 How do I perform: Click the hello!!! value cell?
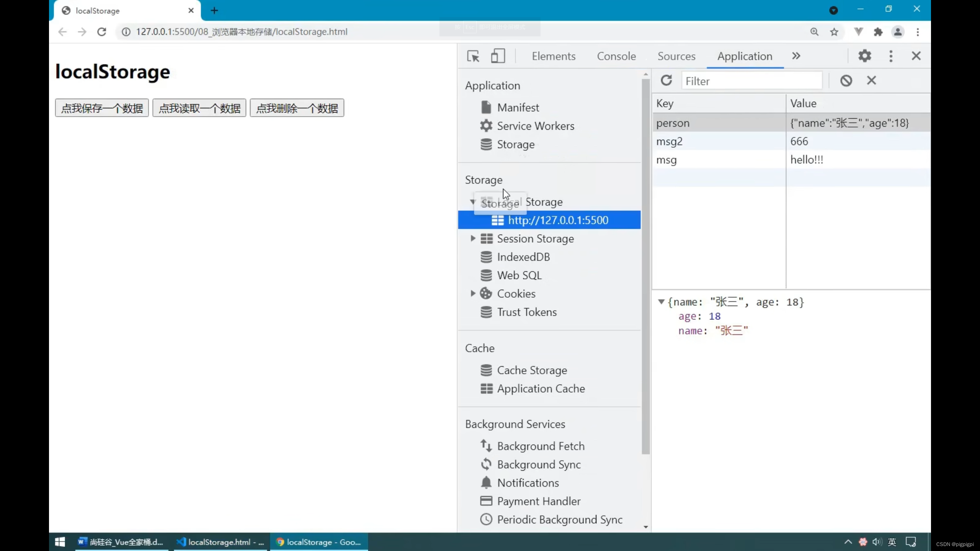pos(858,160)
